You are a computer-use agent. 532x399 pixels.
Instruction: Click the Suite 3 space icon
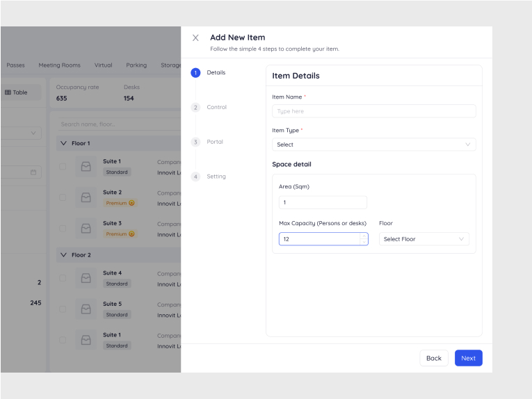pyautogui.click(x=86, y=229)
